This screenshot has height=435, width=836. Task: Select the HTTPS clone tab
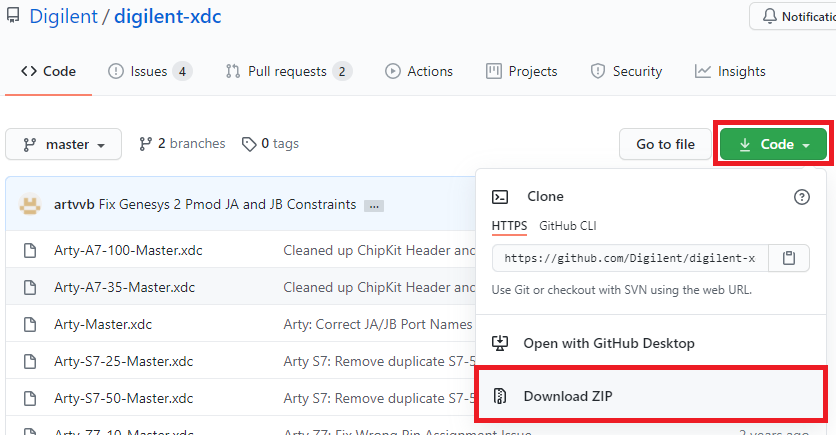tap(509, 226)
